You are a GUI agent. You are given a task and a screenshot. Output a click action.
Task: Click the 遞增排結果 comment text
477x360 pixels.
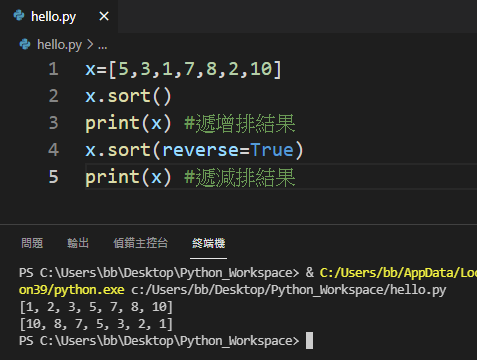click(x=245, y=123)
